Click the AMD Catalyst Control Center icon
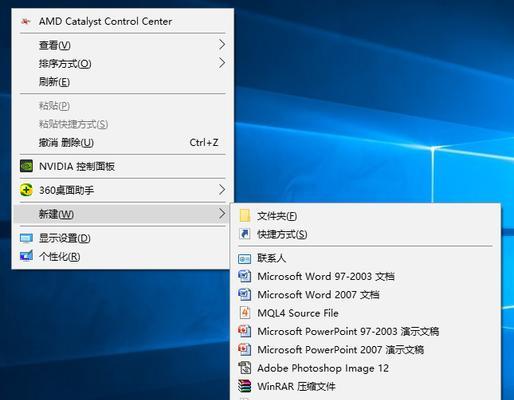This screenshot has width=514, height=400. pos(25,22)
